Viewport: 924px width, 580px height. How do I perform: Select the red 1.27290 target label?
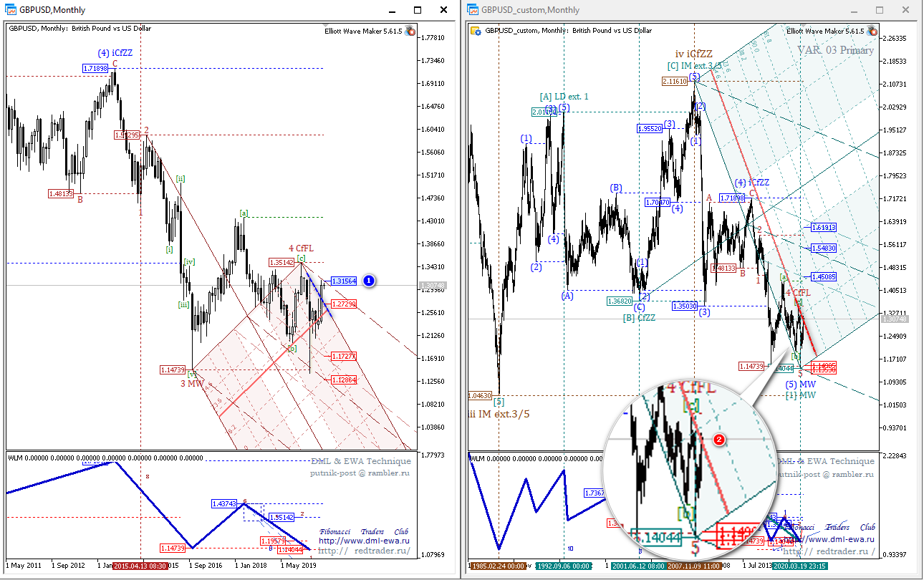[x=344, y=304]
